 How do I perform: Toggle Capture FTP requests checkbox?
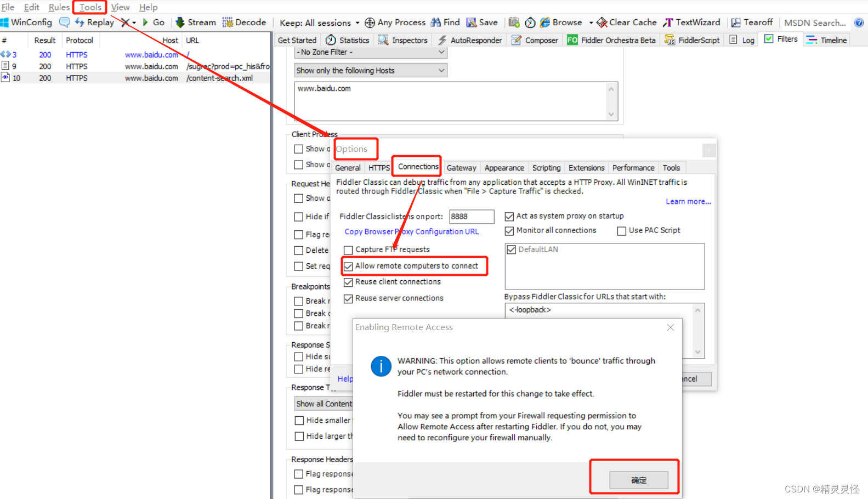pos(348,250)
